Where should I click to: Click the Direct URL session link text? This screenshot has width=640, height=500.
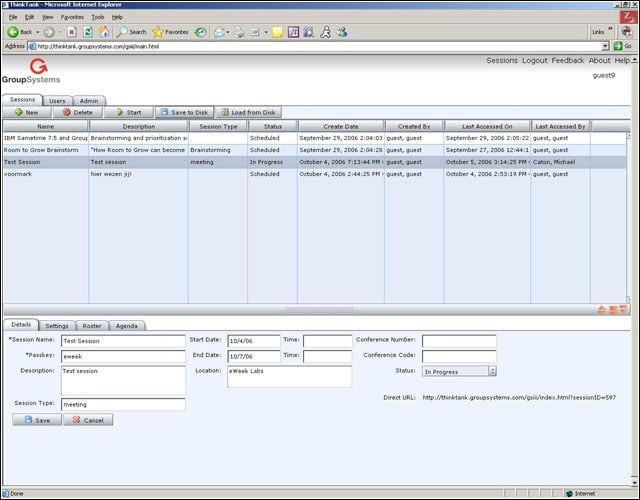coord(519,397)
